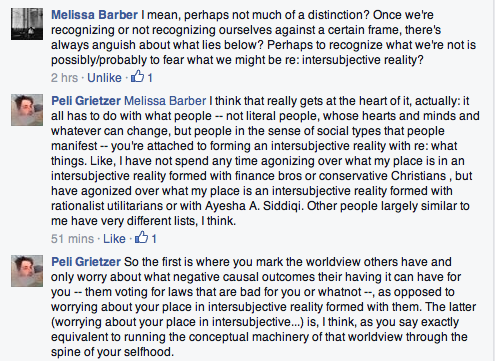The height and width of the screenshot is (361, 495).
Task: Open the 51 mins timestamp link
Action: (x=72, y=239)
